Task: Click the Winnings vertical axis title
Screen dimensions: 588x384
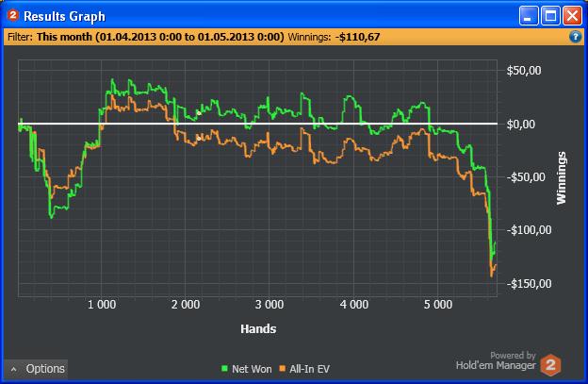Action: [x=561, y=178]
